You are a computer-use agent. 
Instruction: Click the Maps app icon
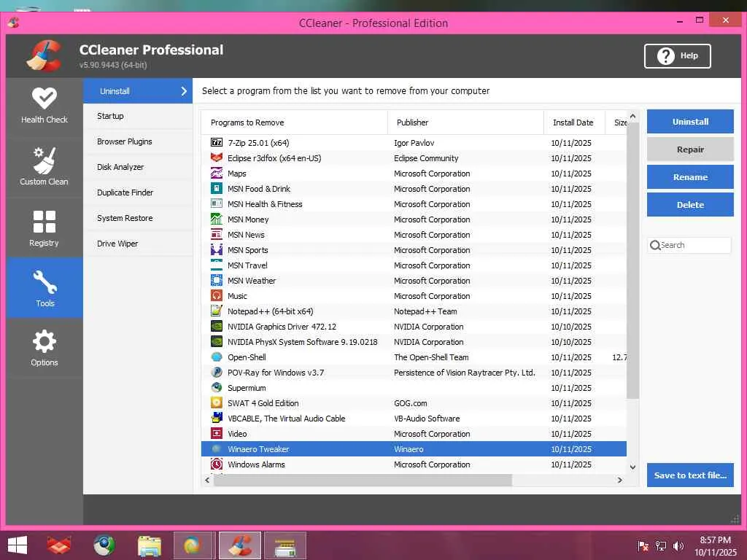216,173
